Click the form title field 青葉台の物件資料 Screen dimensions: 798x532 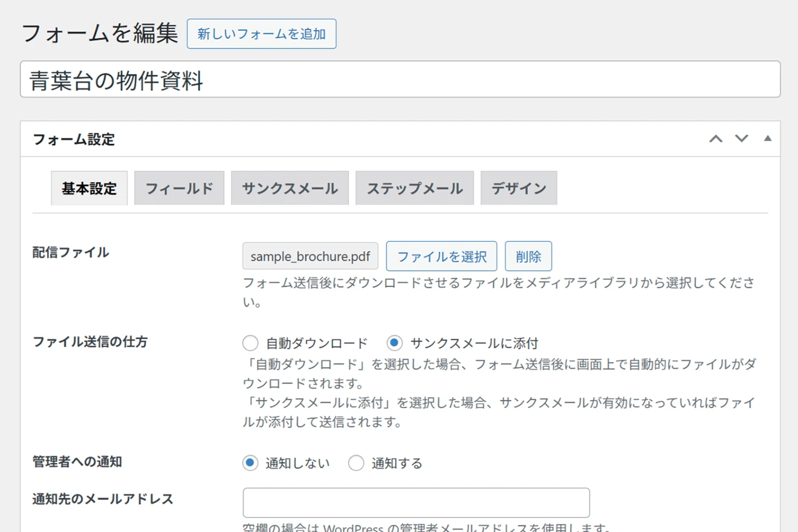(400, 79)
